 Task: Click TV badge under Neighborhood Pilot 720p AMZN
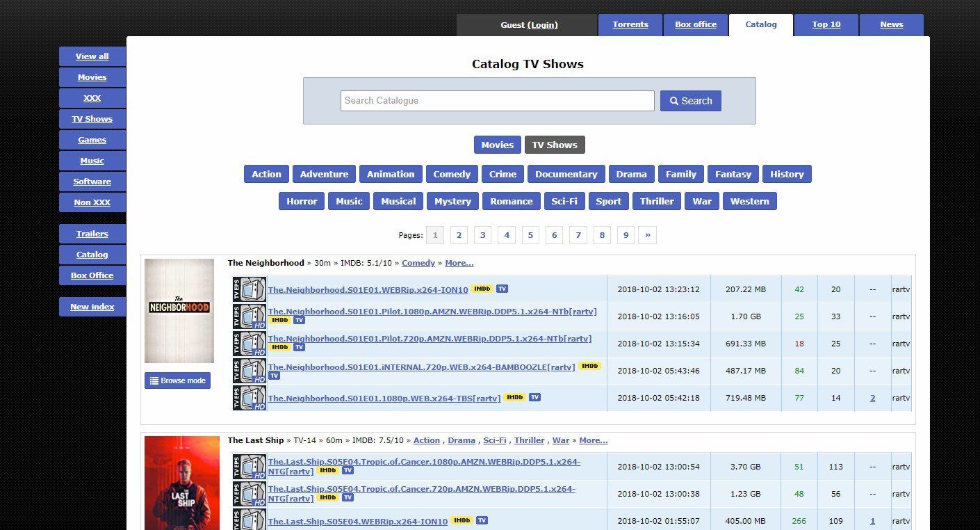[299, 347]
